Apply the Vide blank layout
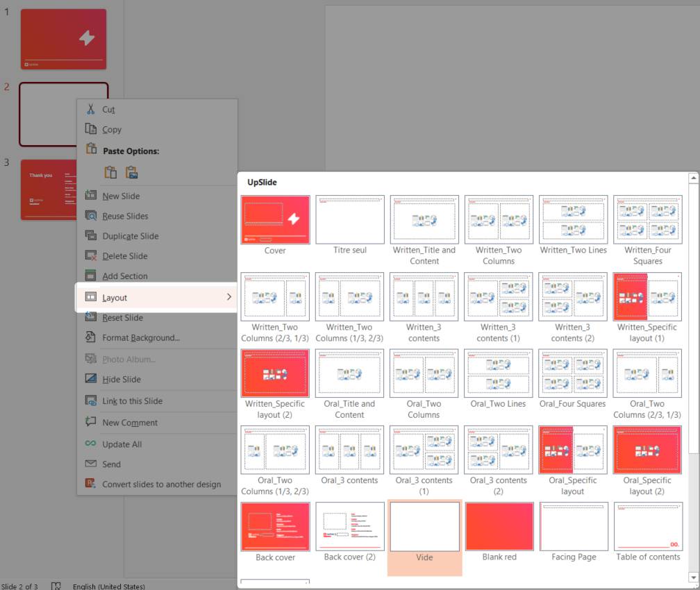 (424, 538)
